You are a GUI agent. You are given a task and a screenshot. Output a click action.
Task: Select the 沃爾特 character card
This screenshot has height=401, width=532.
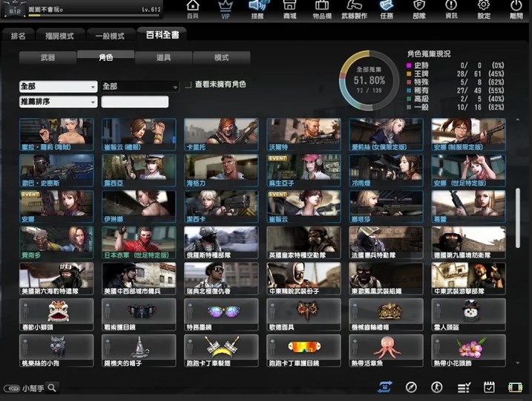click(303, 134)
